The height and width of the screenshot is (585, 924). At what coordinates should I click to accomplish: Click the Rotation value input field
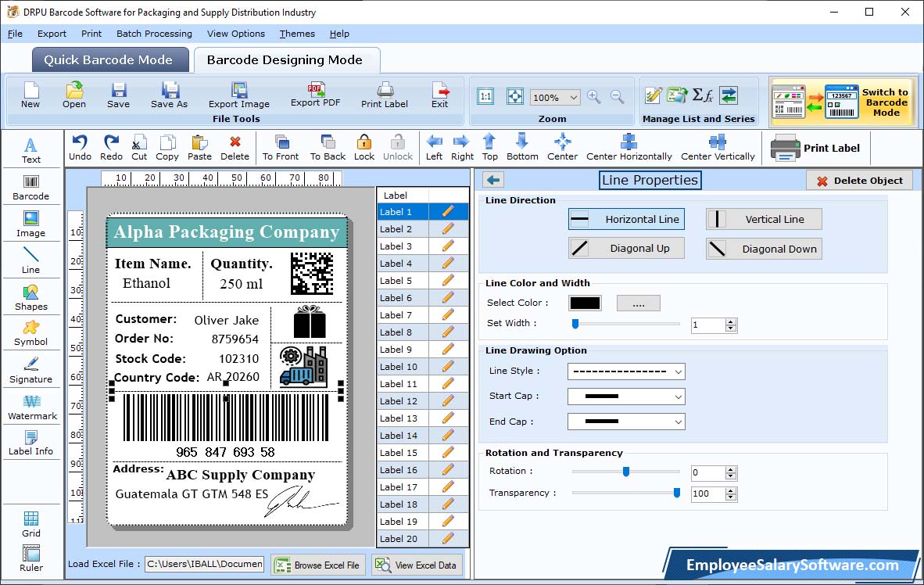pos(708,473)
